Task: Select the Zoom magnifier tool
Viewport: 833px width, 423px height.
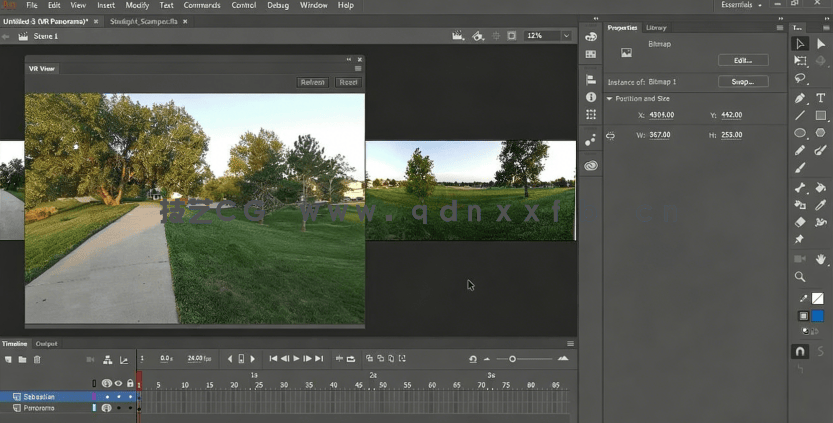Action: (x=800, y=277)
